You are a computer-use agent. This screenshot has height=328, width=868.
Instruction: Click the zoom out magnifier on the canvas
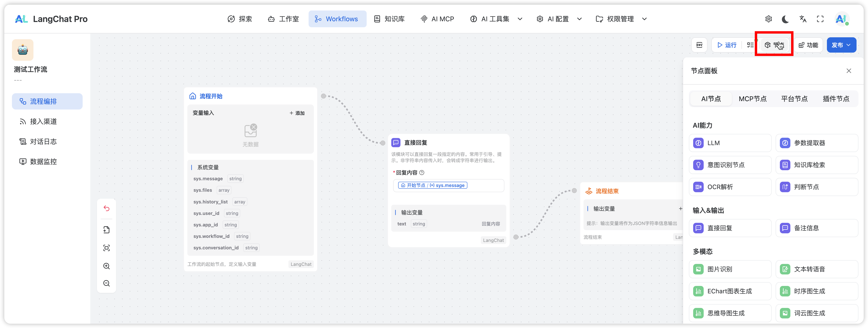pyautogui.click(x=107, y=283)
